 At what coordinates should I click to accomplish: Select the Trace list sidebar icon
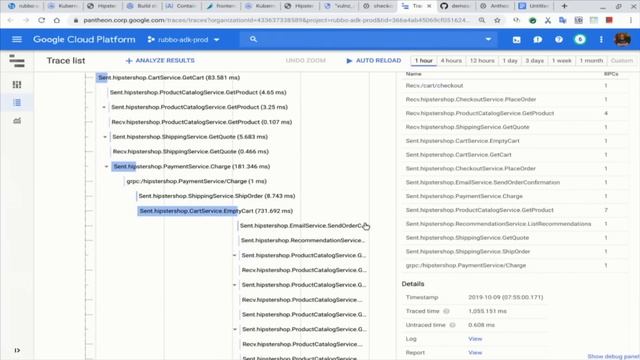(x=17, y=102)
